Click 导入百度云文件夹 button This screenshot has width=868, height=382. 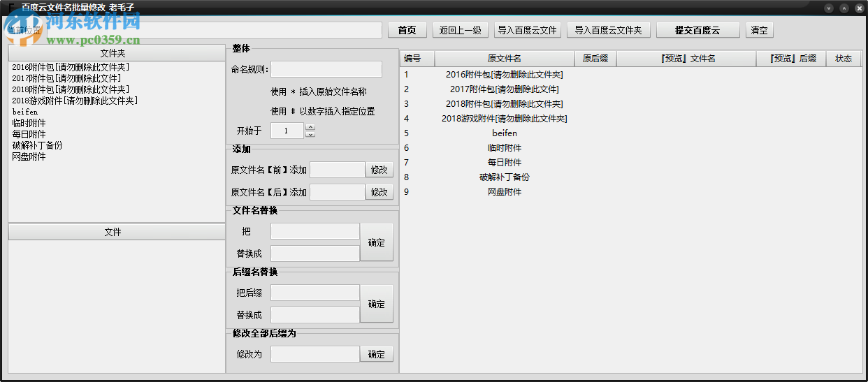click(x=608, y=30)
